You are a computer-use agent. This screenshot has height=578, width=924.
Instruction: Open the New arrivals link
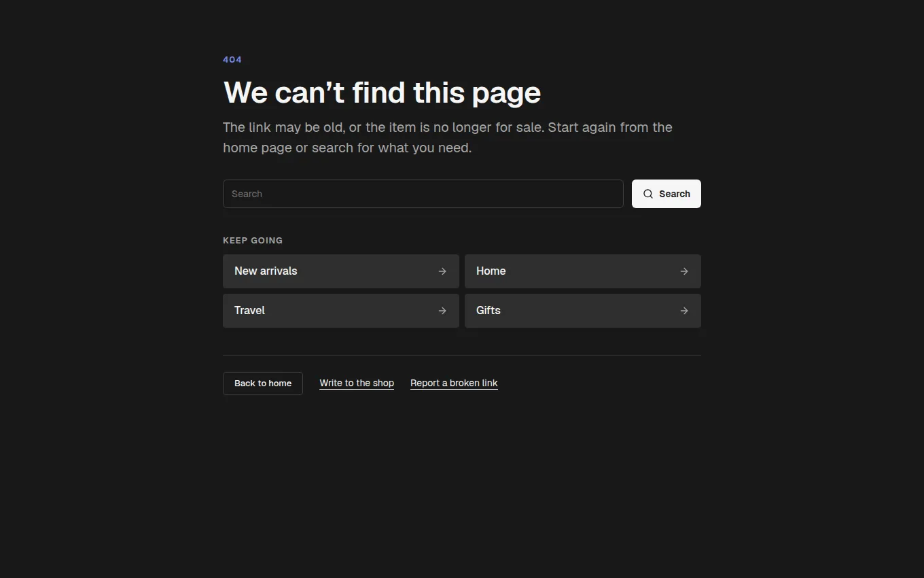pyautogui.click(x=341, y=271)
